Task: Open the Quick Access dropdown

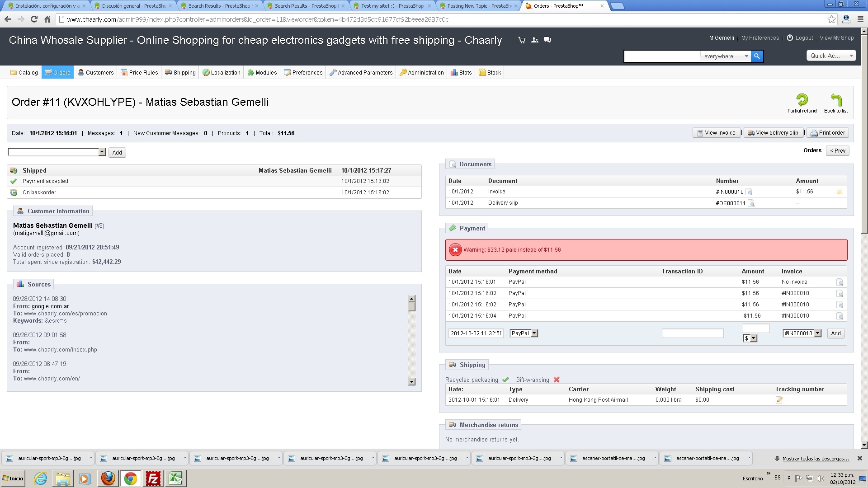Action: click(x=831, y=56)
